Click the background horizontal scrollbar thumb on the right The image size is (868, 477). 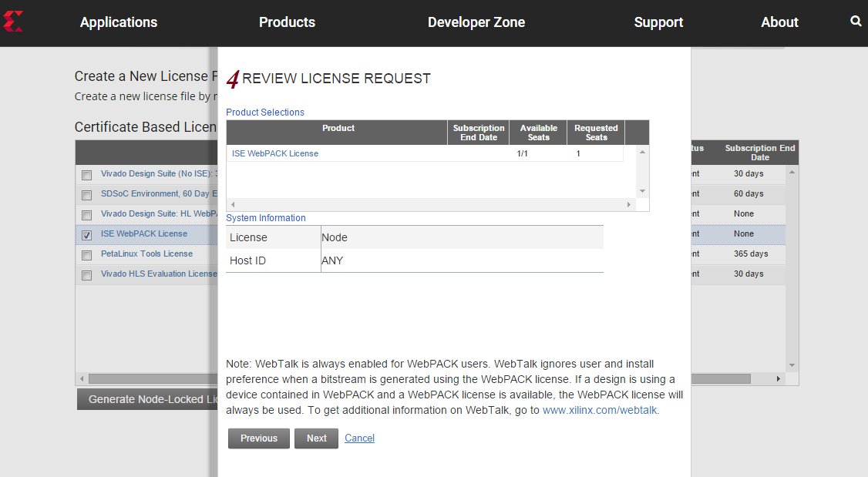point(721,378)
